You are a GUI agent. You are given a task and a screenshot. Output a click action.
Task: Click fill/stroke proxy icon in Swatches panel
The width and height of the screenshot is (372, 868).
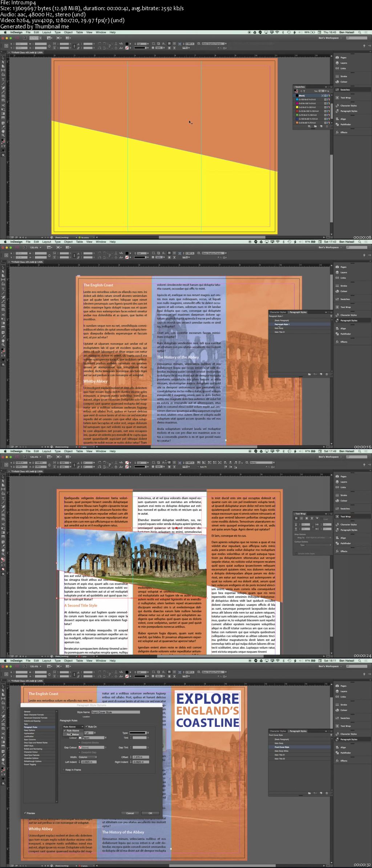point(296,91)
